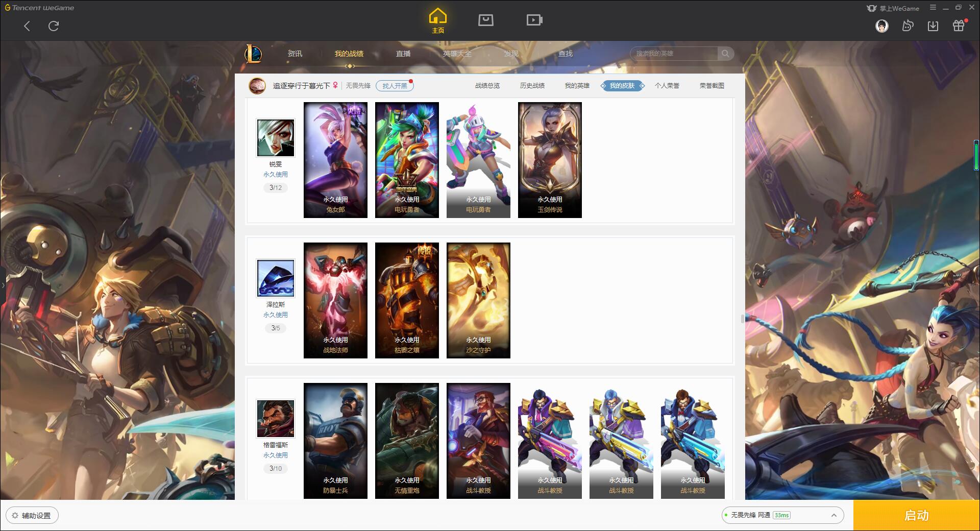Click the 3/5 skin count badge
Screen dimensions: 980x531
[276, 328]
